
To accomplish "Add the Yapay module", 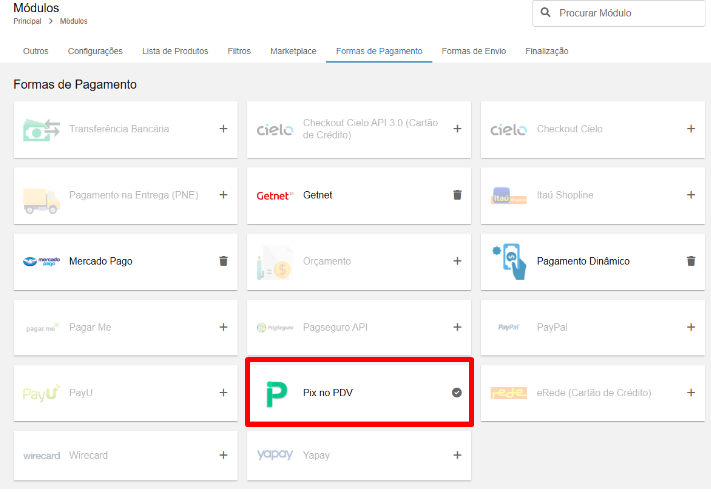I will tap(458, 455).
